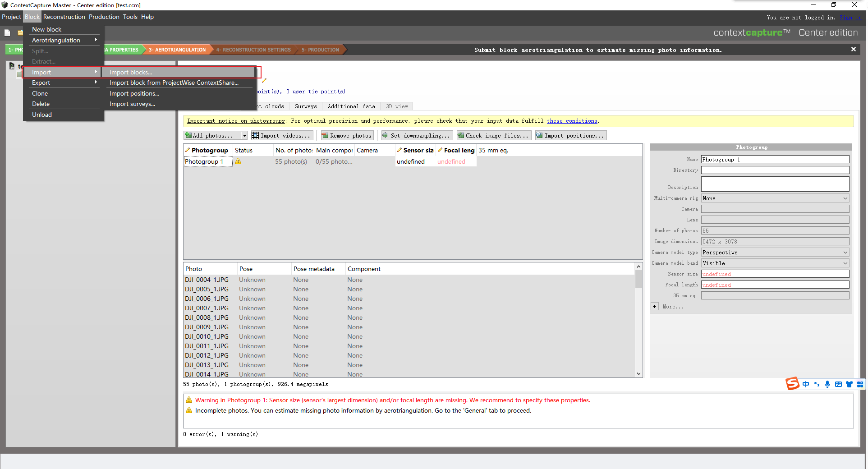Open the 'these conditions' link
This screenshot has height=469, width=868.
(x=572, y=121)
